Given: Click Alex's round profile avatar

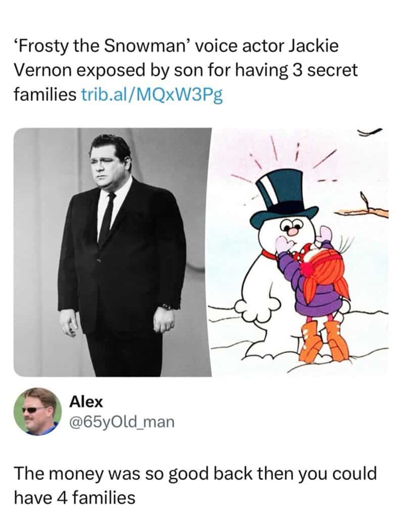Looking at the screenshot, I should click(38, 411).
